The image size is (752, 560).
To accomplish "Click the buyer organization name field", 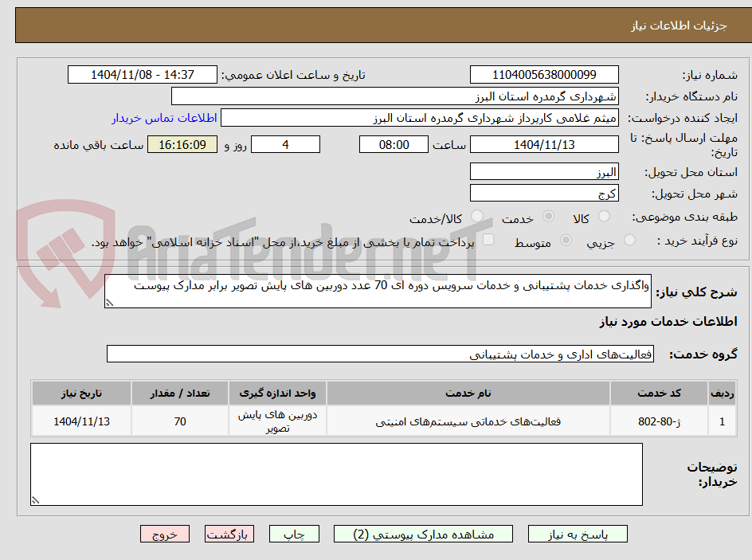I will tap(394, 96).
